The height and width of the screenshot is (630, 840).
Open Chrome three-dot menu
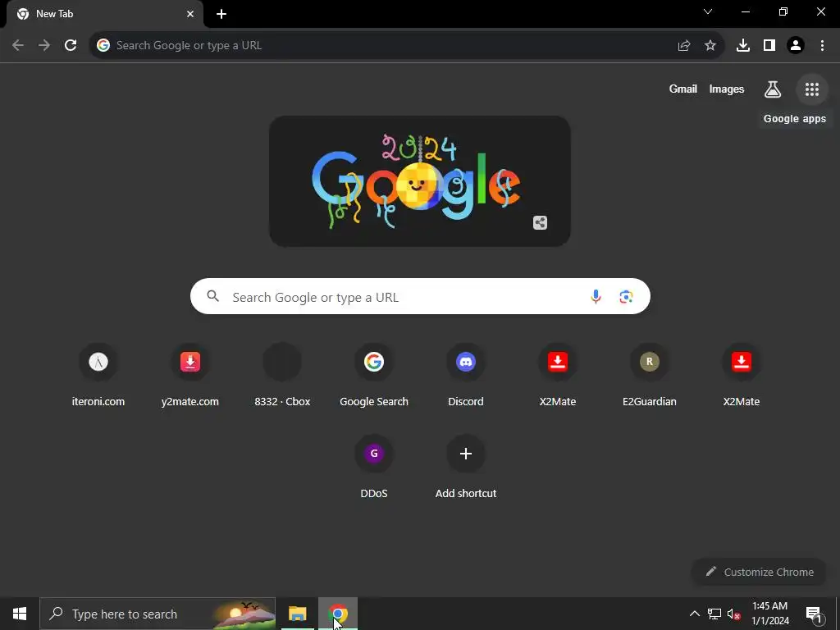(822, 46)
